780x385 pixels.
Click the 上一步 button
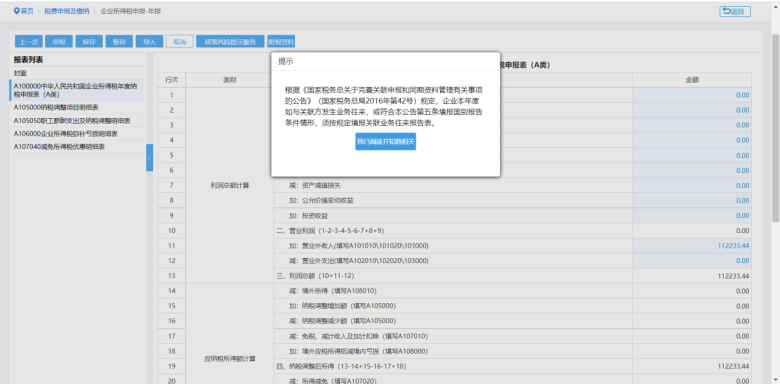click(x=28, y=42)
